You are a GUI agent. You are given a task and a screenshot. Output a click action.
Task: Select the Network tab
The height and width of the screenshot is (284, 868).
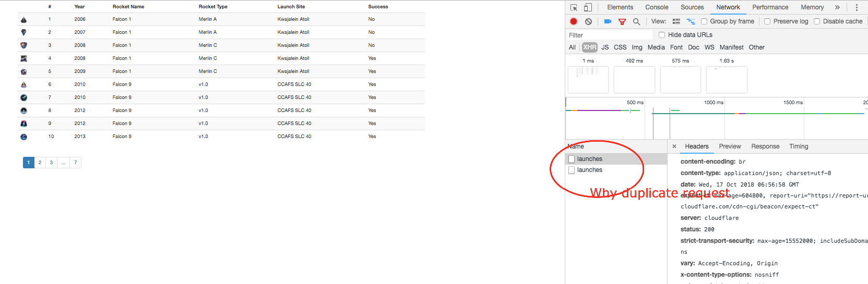[728, 7]
